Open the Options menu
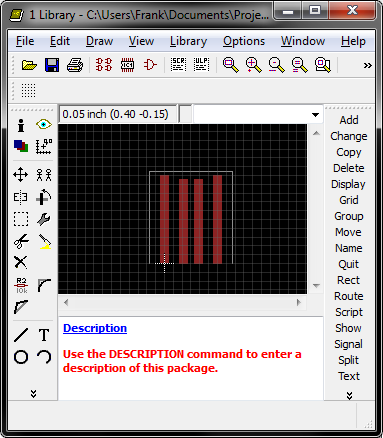The image size is (383, 438). (244, 41)
